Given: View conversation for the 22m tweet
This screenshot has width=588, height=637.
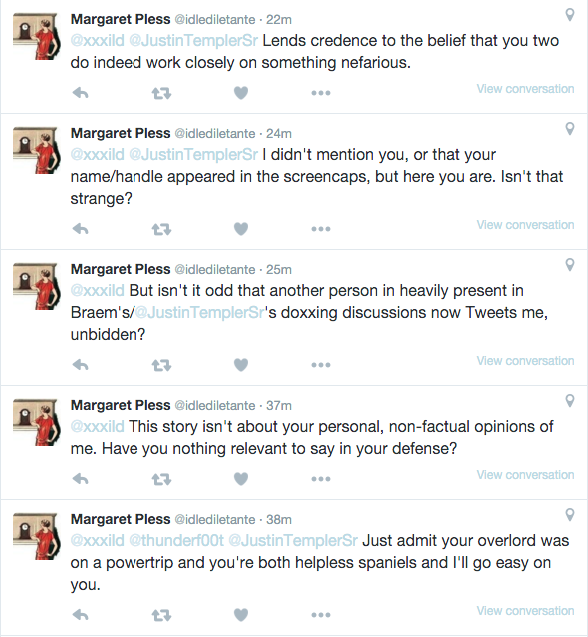Looking at the screenshot, I should coord(525,89).
